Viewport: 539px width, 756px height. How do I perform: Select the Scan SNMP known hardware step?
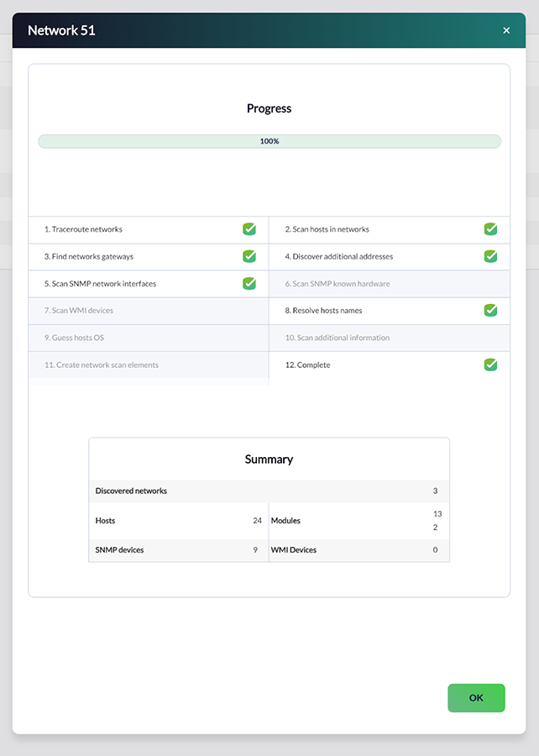click(x=337, y=284)
